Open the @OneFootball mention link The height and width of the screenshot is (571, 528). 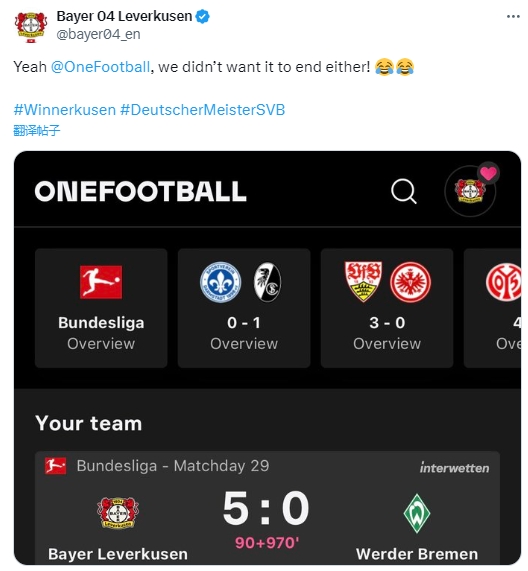click(101, 67)
